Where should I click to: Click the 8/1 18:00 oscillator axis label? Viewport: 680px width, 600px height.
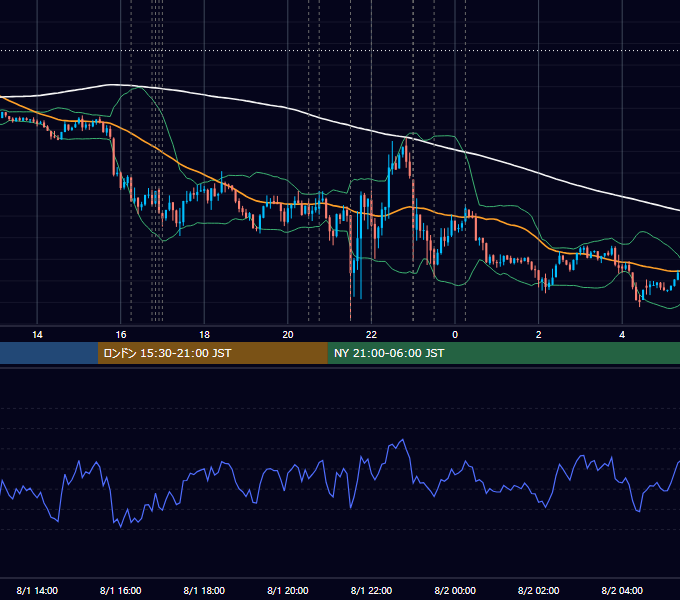click(x=204, y=590)
